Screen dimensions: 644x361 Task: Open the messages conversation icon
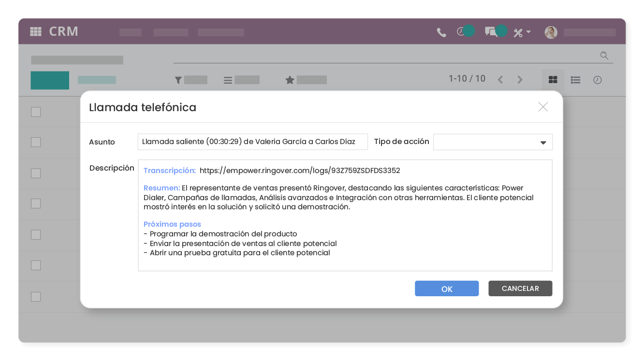(492, 32)
